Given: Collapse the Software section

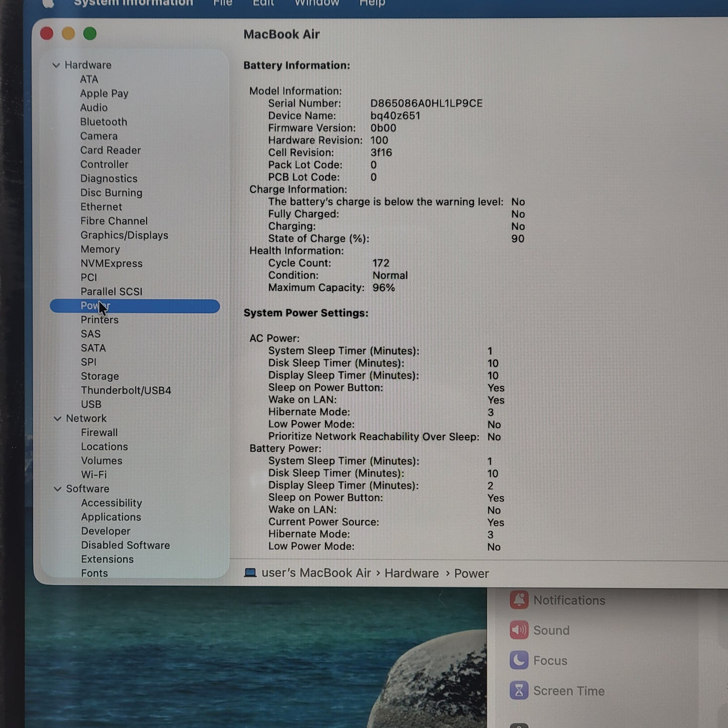Looking at the screenshot, I should (57, 489).
